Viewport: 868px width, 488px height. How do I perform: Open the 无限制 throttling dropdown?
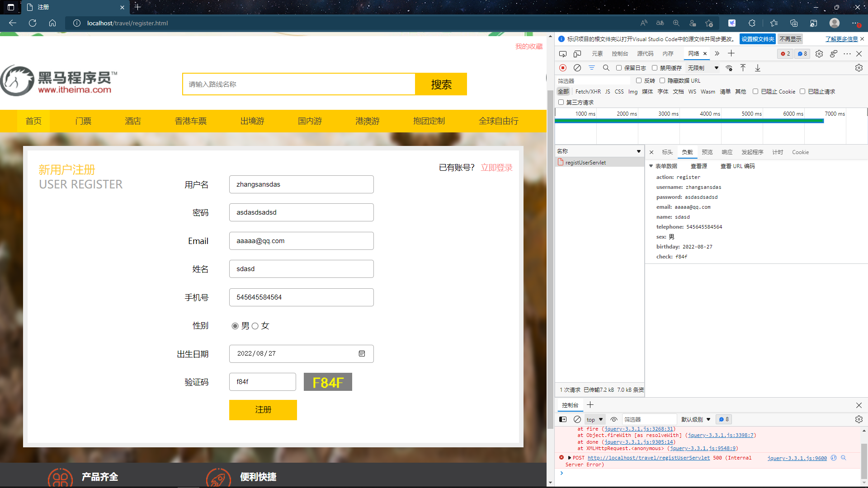point(703,68)
